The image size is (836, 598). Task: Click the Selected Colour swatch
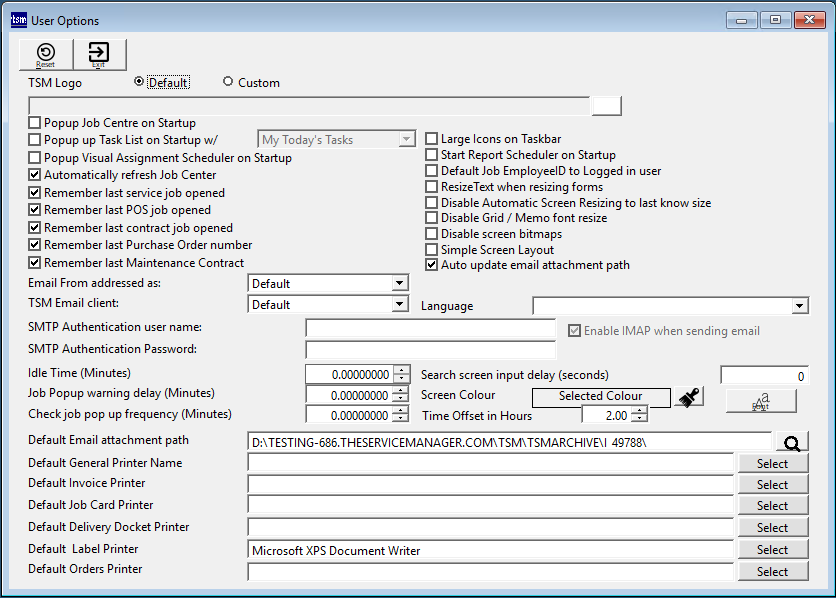click(600, 396)
